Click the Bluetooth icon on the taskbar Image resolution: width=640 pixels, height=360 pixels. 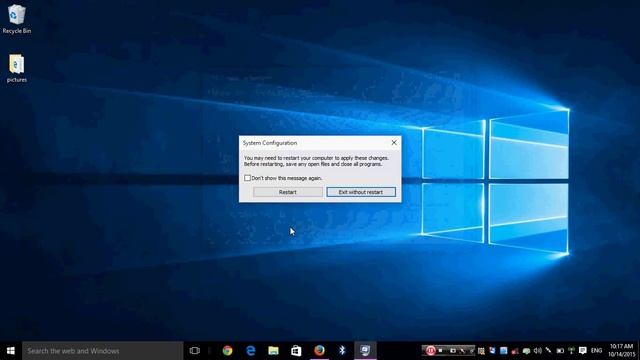coord(342,351)
